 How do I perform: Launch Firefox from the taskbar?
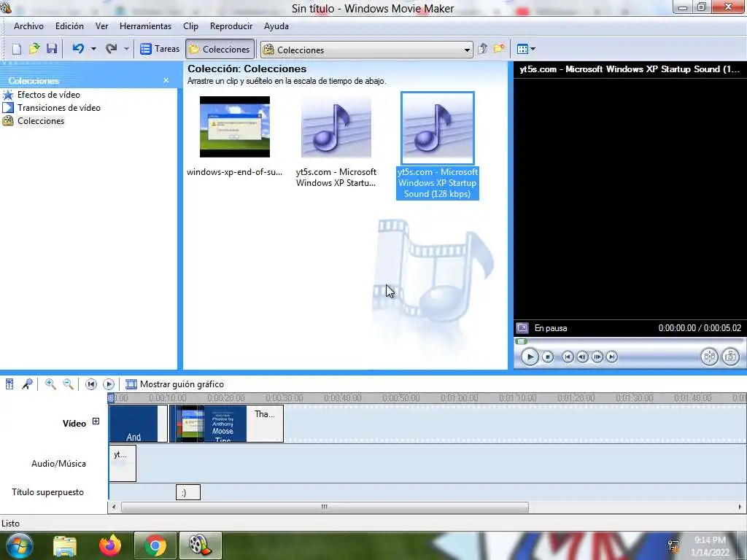click(110, 545)
